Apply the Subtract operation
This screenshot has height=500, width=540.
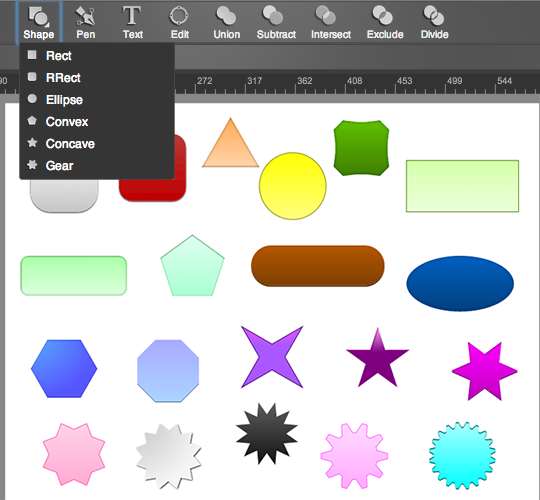(x=276, y=22)
